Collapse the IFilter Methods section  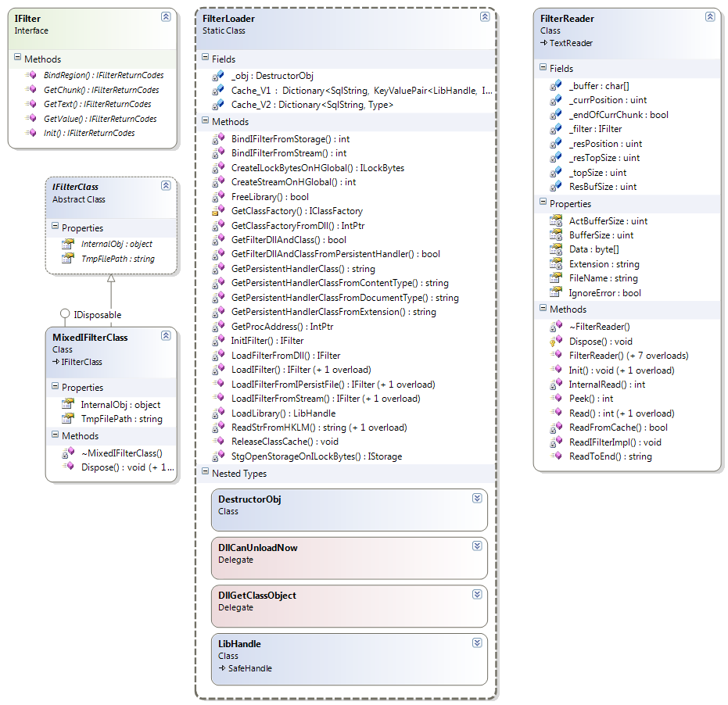coord(18,57)
